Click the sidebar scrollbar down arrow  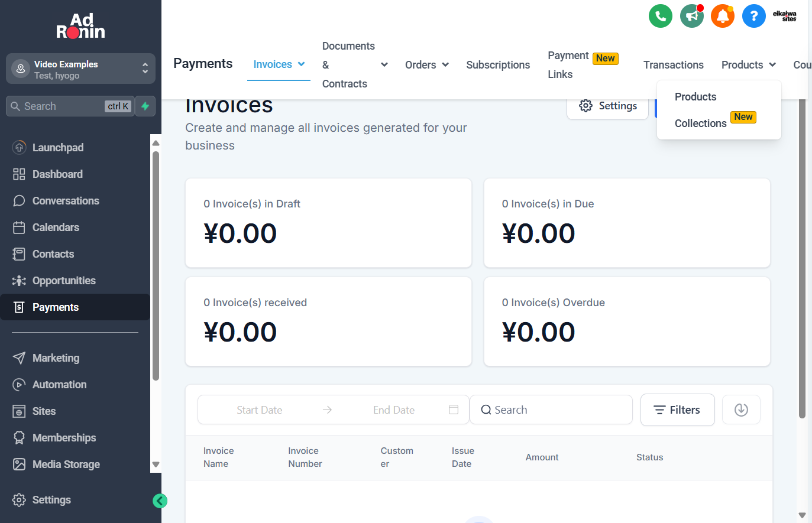click(x=156, y=464)
